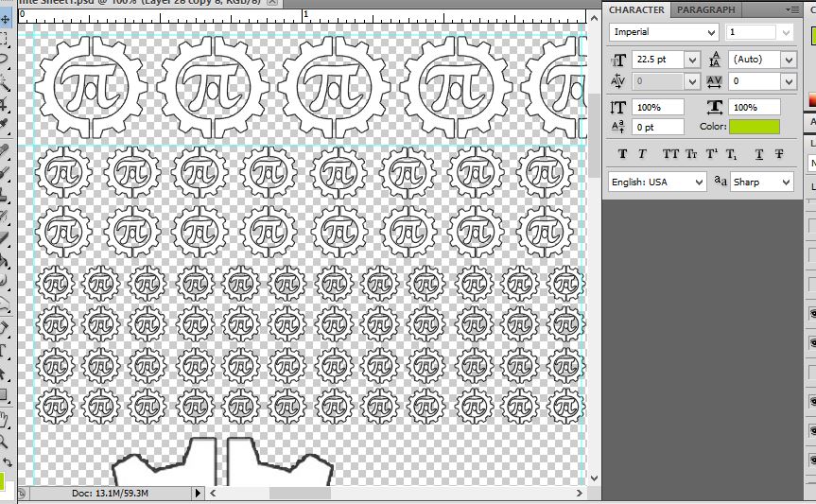The height and width of the screenshot is (504, 816).
Task: Open the 22.5 pt font size dropdown
Action: [x=691, y=59]
